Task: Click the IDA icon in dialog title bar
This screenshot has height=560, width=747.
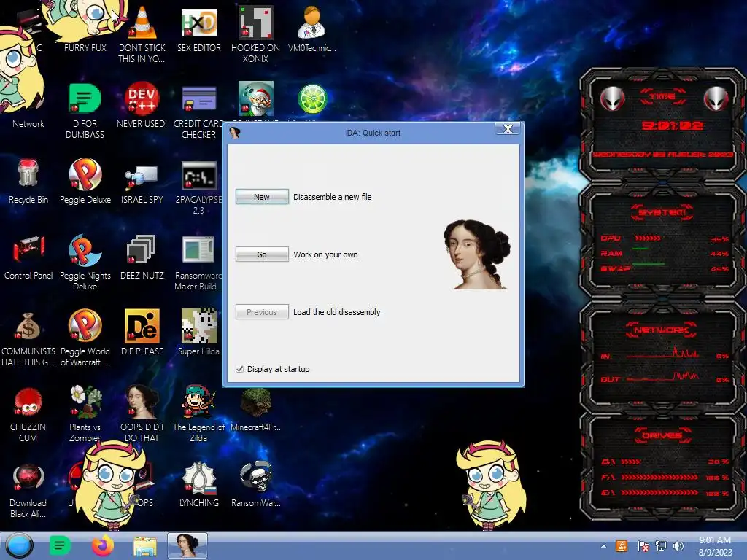Action: click(x=234, y=133)
